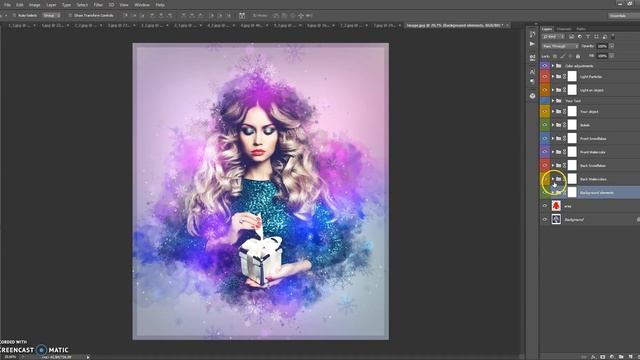Click the lock position icon
The width and height of the screenshot is (640, 360).
pos(570,56)
